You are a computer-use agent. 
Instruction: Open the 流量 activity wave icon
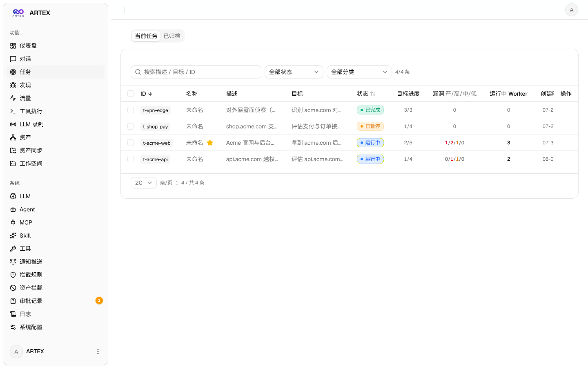pos(13,98)
